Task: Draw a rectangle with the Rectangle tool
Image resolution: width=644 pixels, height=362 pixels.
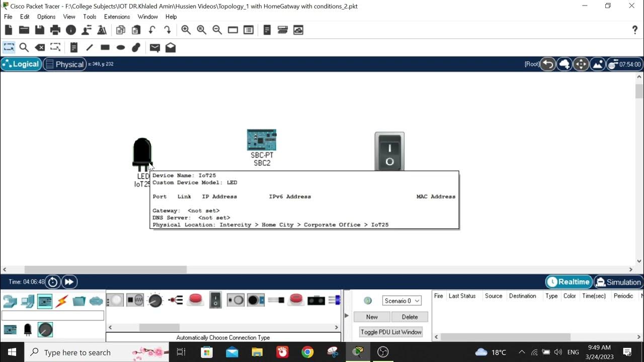Action: pyautogui.click(x=105, y=47)
